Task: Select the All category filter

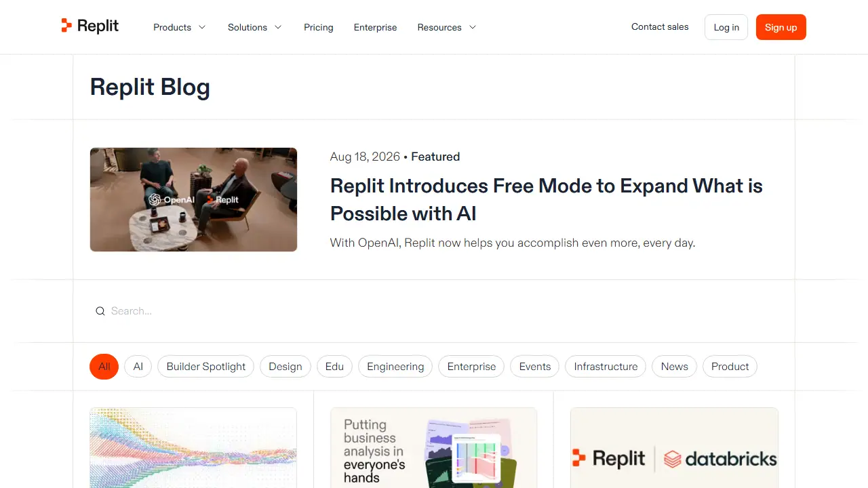Action: point(104,367)
